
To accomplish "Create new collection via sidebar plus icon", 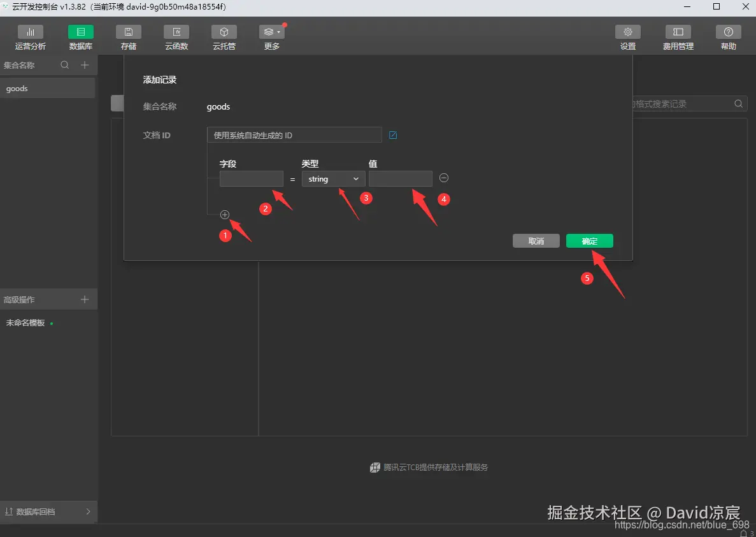I will [85, 64].
